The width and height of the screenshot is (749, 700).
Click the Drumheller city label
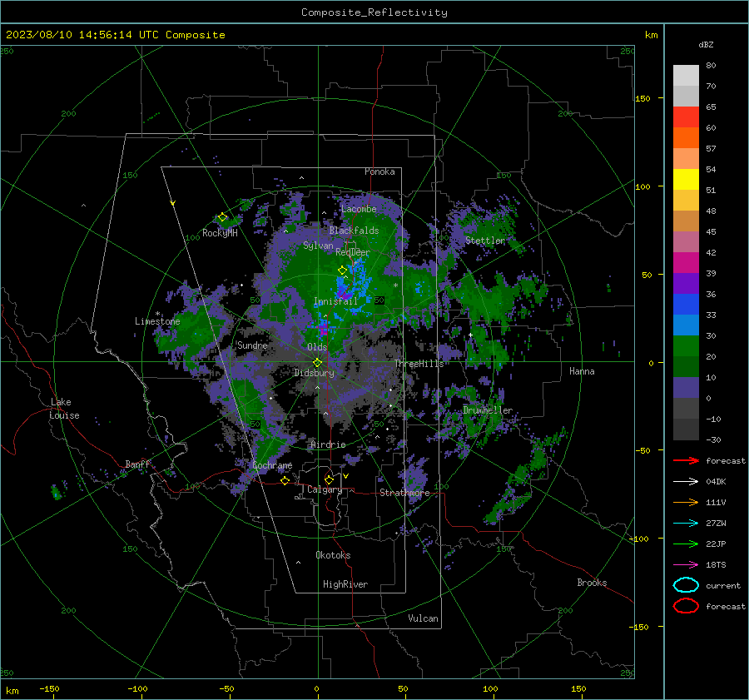(487, 410)
